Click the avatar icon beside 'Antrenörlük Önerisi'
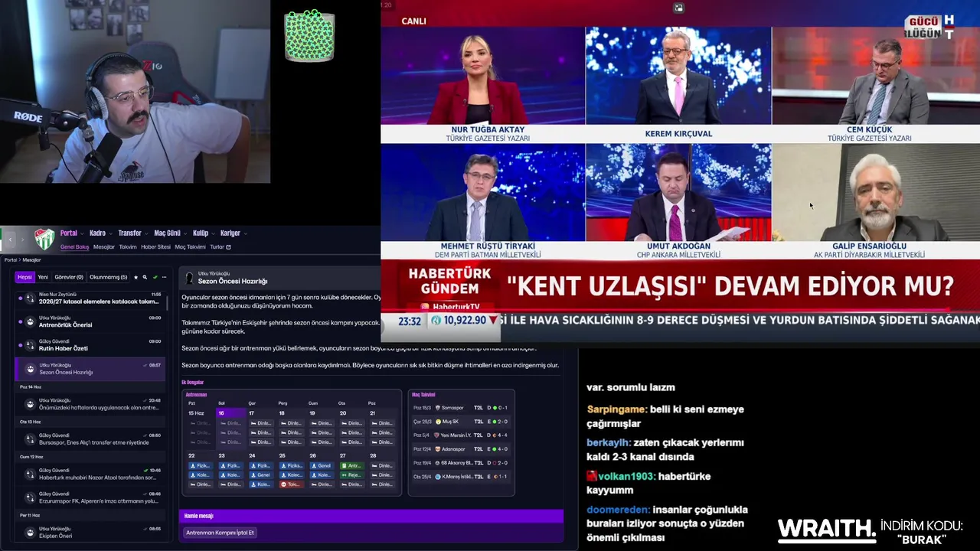The width and height of the screenshot is (980, 551). pos(30,322)
